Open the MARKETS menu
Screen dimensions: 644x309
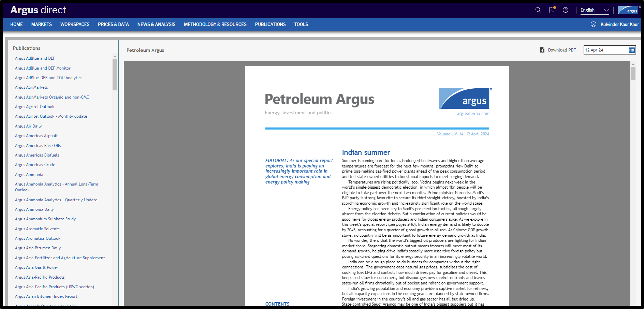[x=42, y=24]
